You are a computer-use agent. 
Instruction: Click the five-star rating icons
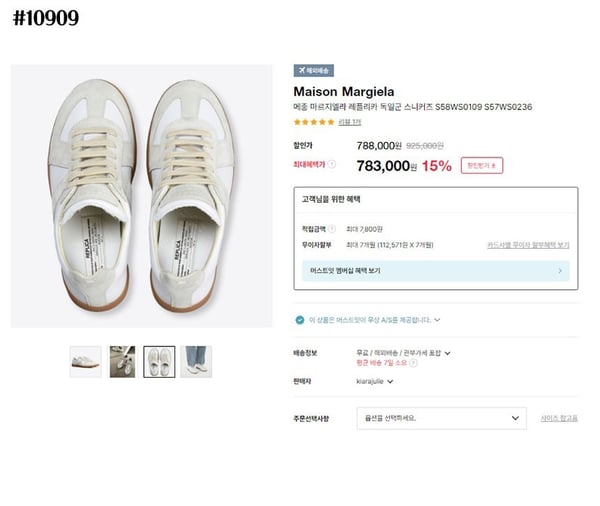click(314, 122)
